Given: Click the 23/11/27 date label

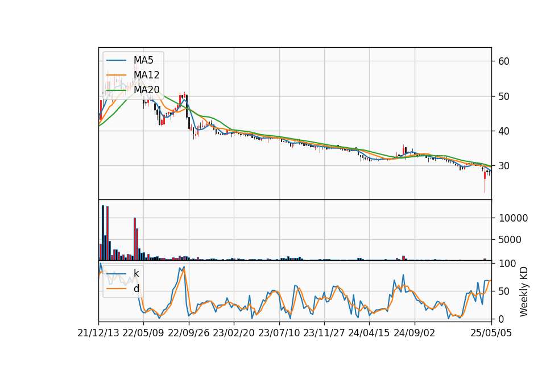Looking at the screenshot, I should click(x=324, y=333).
